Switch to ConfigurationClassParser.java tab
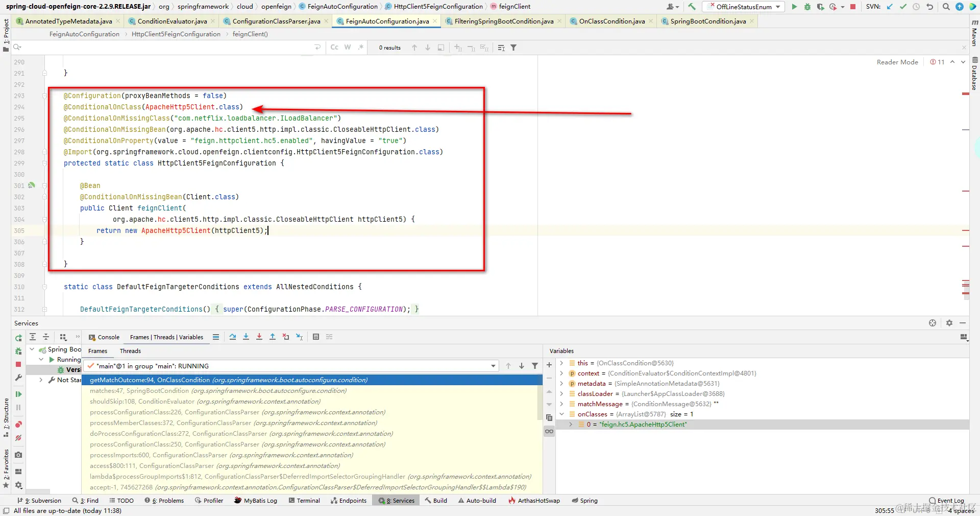Image resolution: width=980 pixels, height=516 pixels. click(x=276, y=21)
